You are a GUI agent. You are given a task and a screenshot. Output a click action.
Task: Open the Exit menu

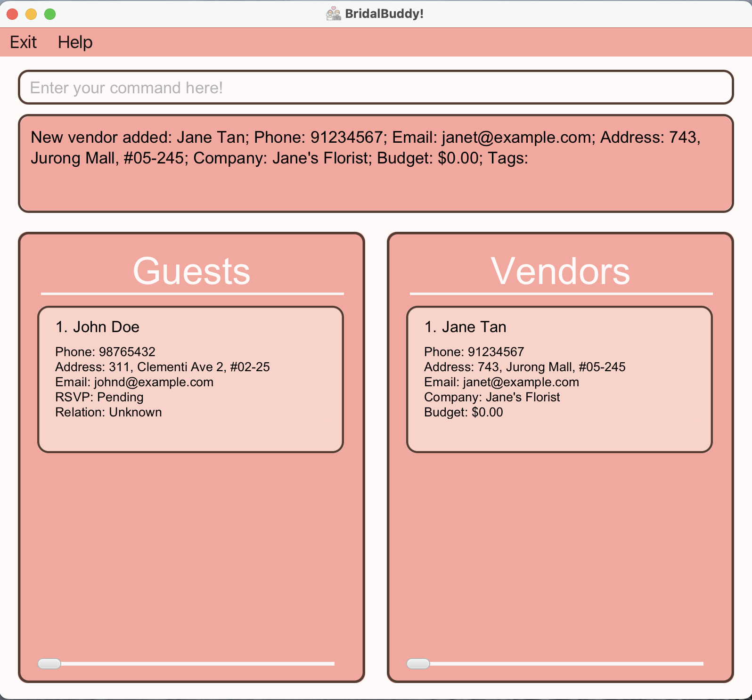pos(23,42)
